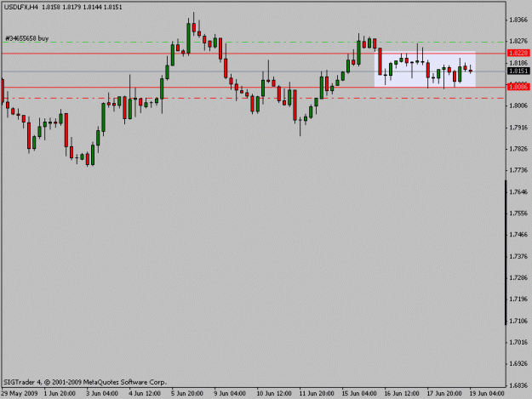Click the SIGTrader 4 MetaQuotes copyright text
Viewport: 532px width, 399px height.
[85, 382]
